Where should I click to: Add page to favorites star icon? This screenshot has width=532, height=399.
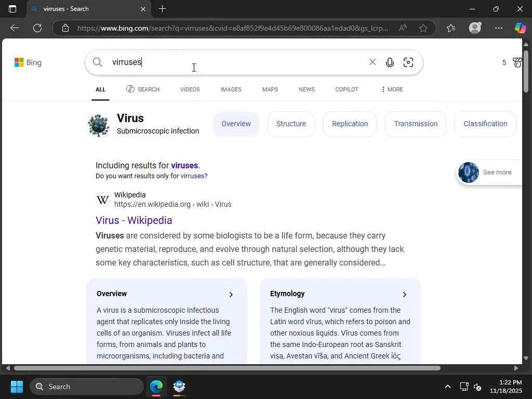(x=423, y=28)
